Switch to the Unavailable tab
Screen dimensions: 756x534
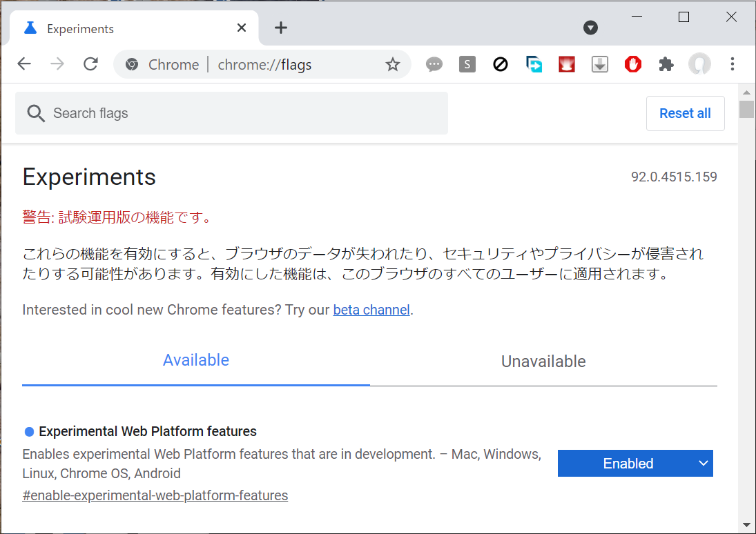pyautogui.click(x=543, y=361)
